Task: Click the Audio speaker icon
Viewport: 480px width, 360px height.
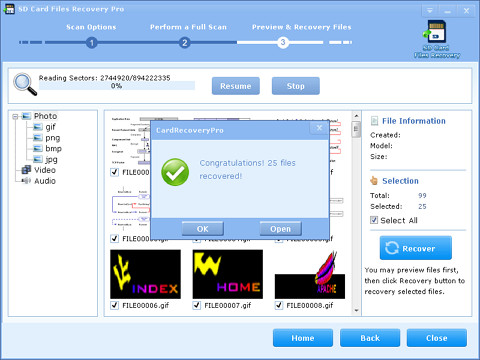Action: (x=26, y=181)
